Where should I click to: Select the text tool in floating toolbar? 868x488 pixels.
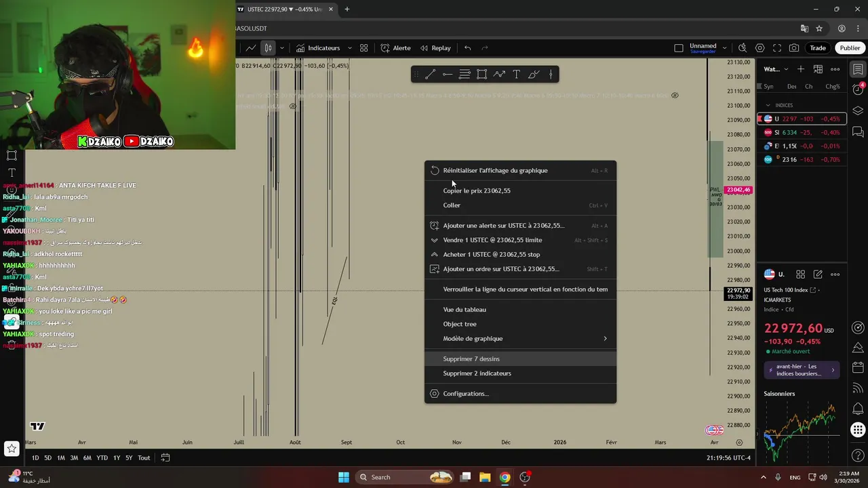click(x=516, y=75)
